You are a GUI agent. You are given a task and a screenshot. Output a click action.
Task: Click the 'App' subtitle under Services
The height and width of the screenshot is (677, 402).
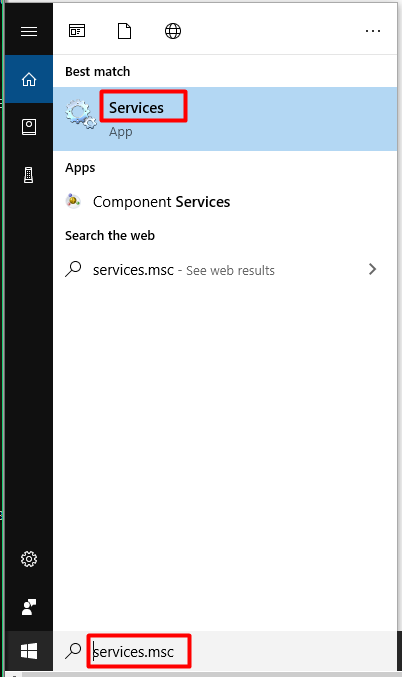pos(120,132)
